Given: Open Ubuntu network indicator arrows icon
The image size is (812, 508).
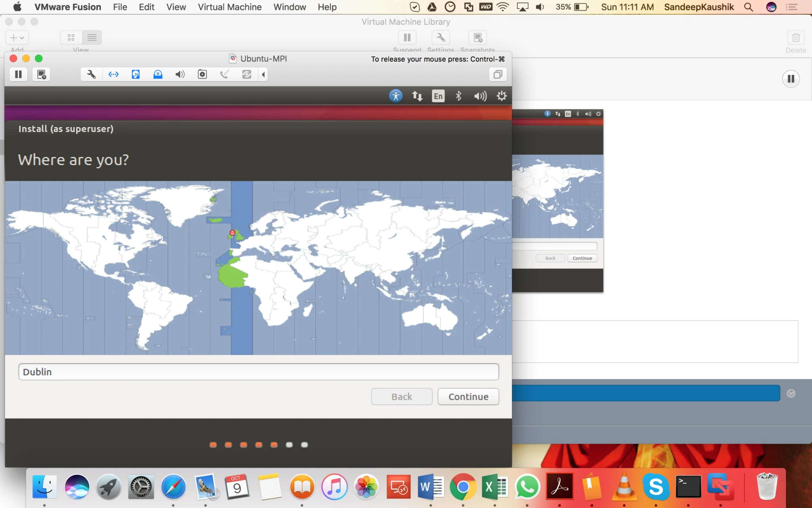Looking at the screenshot, I should pos(417,96).
